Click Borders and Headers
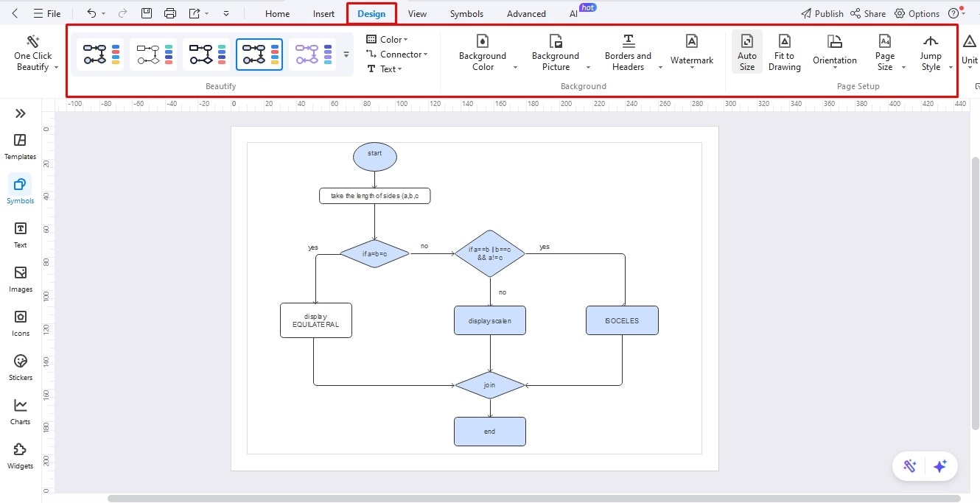980x503 pixels. click(628, 53)
